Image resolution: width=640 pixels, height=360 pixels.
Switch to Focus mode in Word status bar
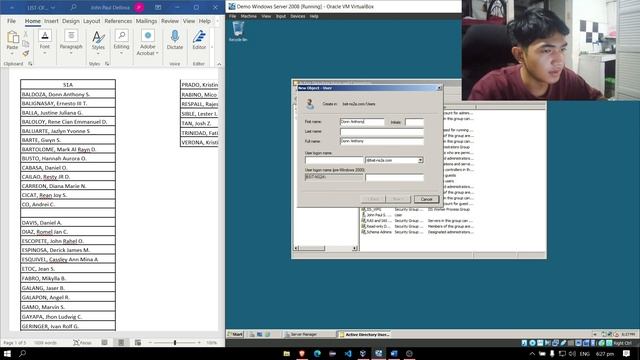pos(82,342)
